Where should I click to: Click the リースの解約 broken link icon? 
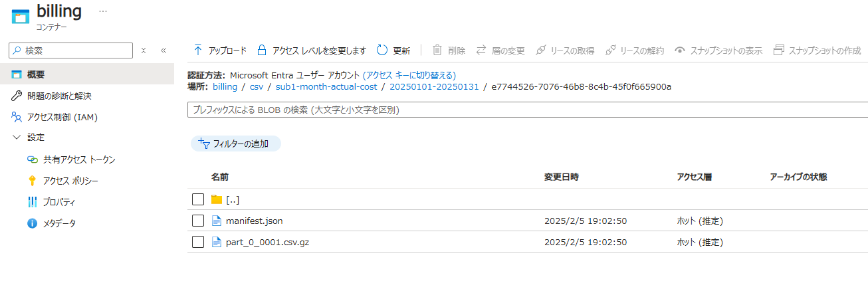click(x=610, y=50)
